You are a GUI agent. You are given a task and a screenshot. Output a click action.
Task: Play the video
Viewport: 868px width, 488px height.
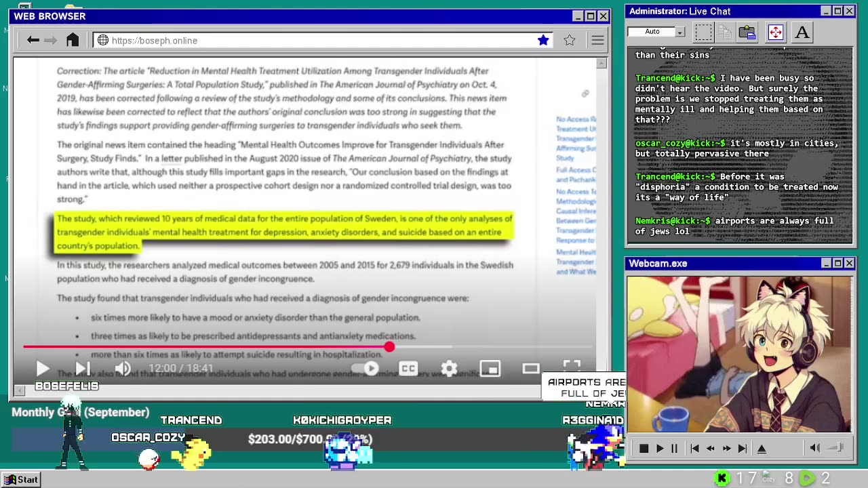[x=42, y=369]
